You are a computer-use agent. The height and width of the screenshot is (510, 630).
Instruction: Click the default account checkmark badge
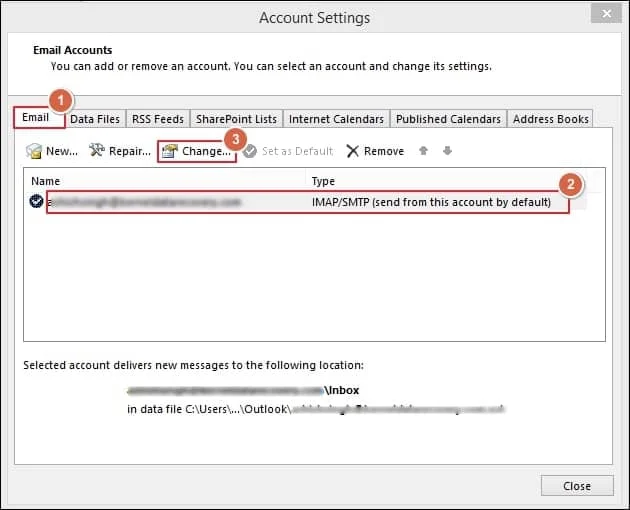coord(36,201)
